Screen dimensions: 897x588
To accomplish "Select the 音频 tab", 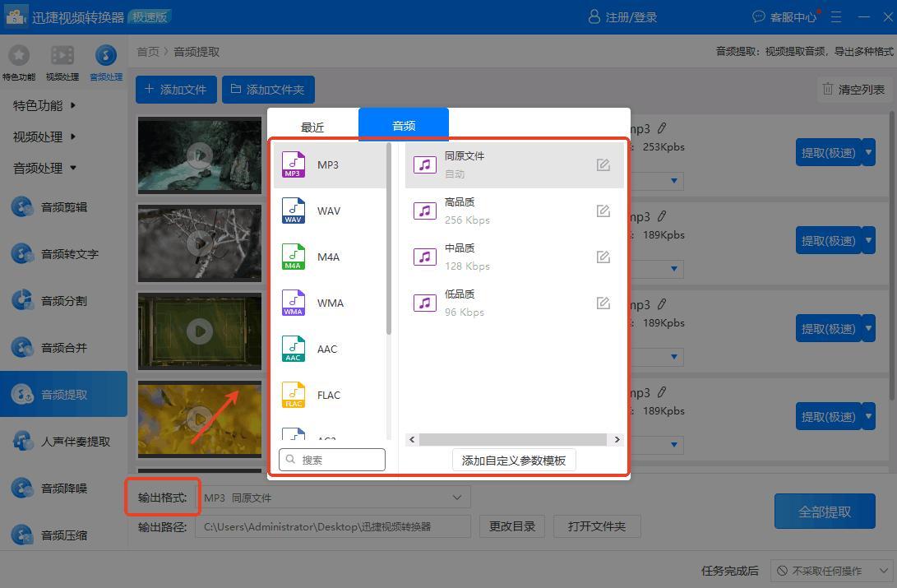I will (404, 126).
